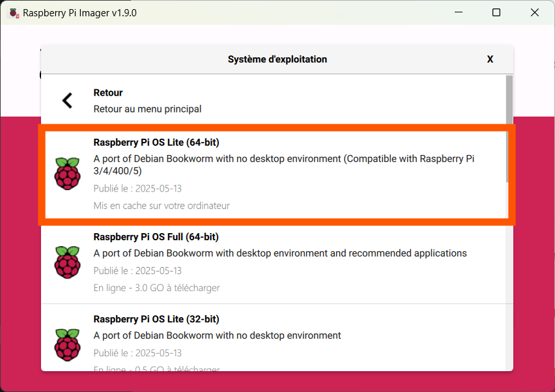
Task: Click 'En ligne - 3.0 GO à télécharger' text
Action: point(156,288)
